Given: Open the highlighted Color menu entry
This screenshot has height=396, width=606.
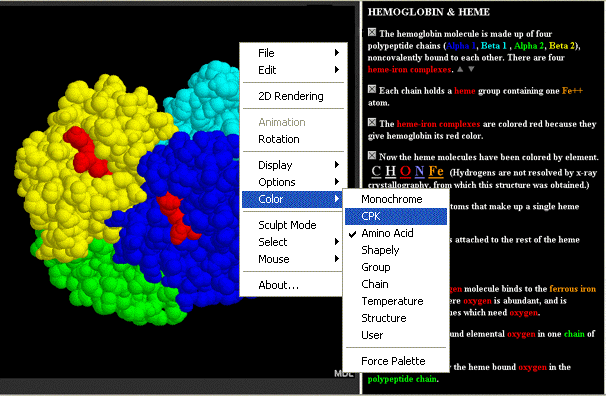Looking at the screenshot, I should click(292, 199).
